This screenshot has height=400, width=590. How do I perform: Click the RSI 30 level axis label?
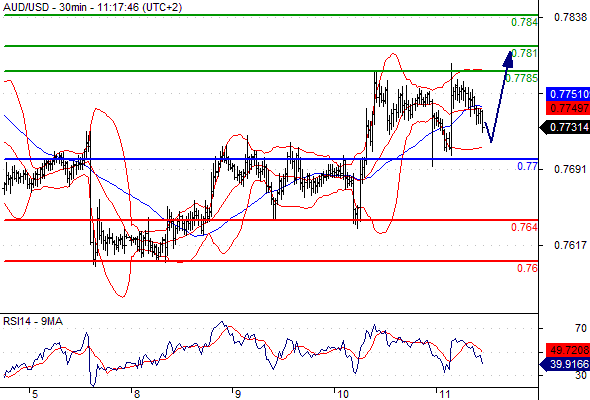(x=581, y=375)
